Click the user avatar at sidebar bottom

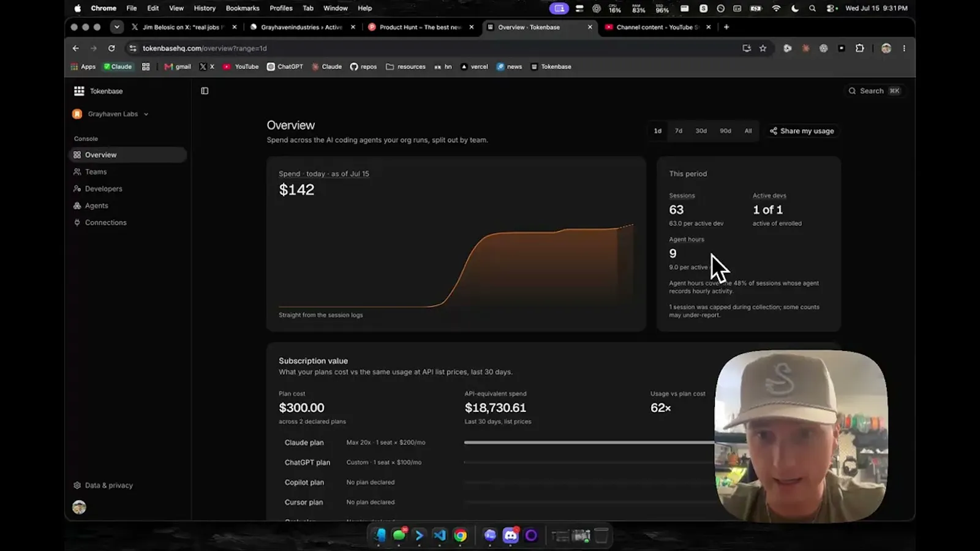79,507
